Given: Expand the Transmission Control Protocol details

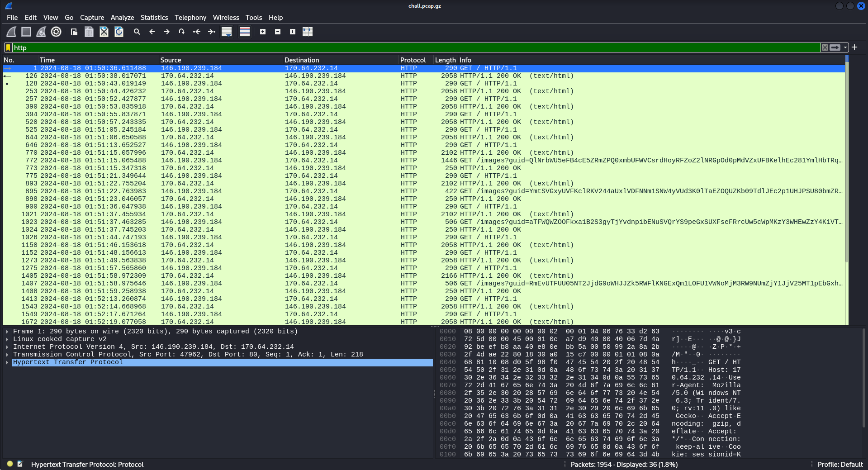Looking at the screenshot, I should click(7, 355).
